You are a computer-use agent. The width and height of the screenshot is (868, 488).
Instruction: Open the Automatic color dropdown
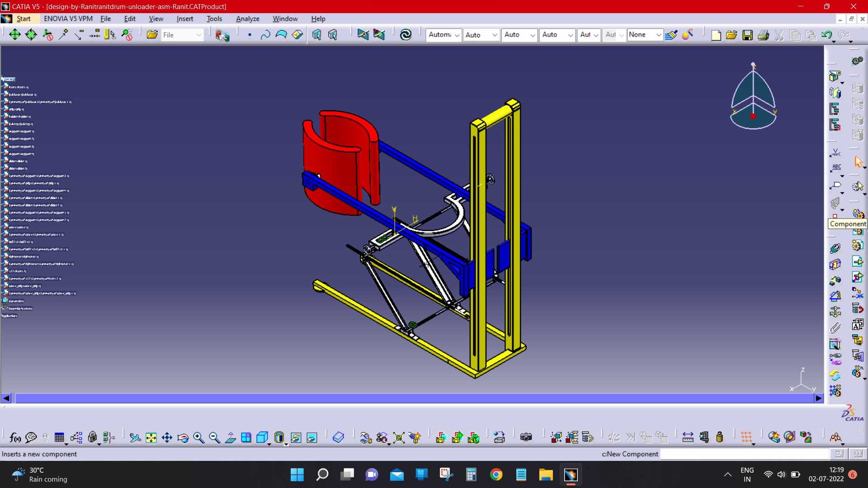click(443, 35)
